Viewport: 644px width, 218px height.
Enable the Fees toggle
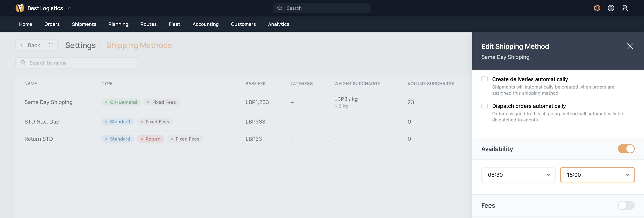click(x=626, y=206)
